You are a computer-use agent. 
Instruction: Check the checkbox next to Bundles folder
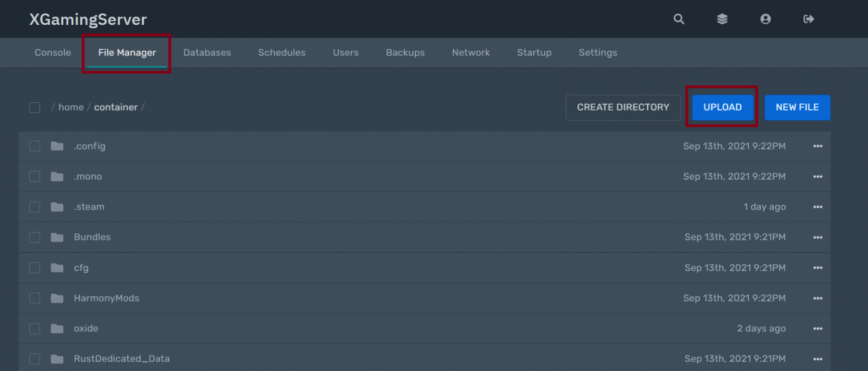pyautogui.click(x=34, y=237)
